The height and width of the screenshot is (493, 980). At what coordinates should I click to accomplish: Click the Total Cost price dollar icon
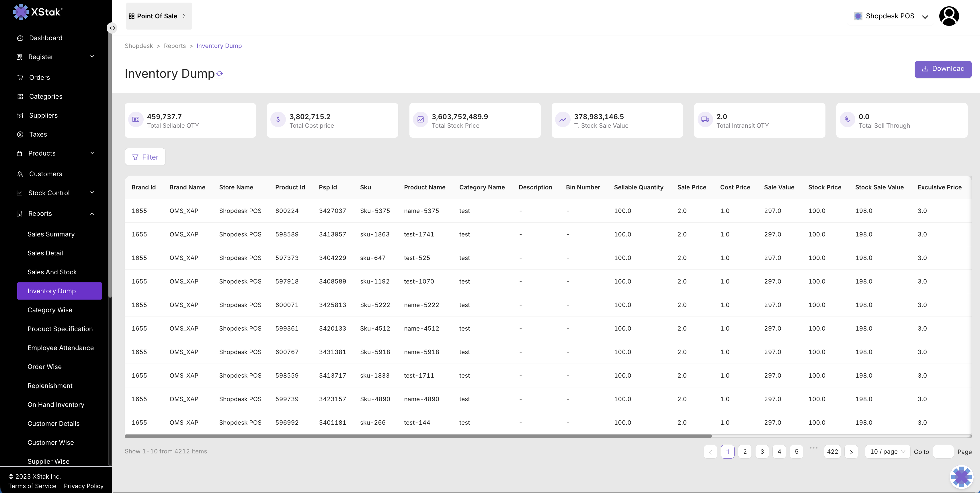tap(278, 120)
